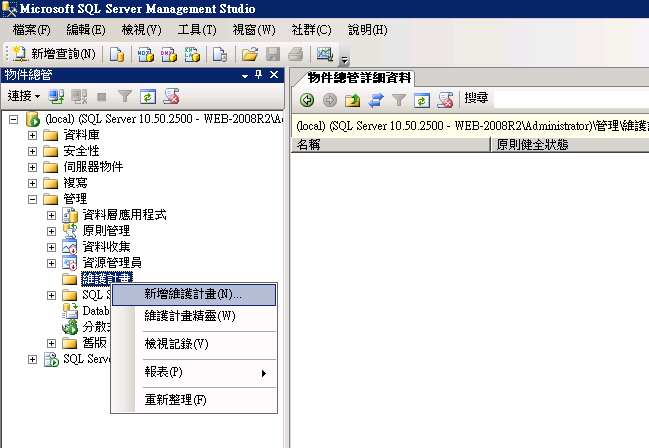This screenshot has height=448, width=649.
Task: Expand the 安全性 (Security) folder
Action: 32,152
